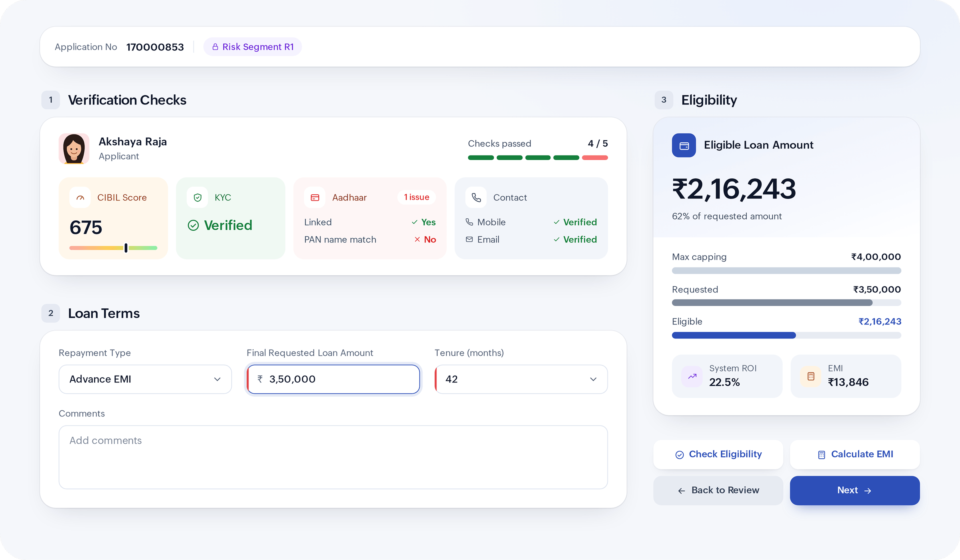Screen dimensions: 960x560
Task: Click the KYC Verified checkmark circle icon
Action: coord(193,226)
